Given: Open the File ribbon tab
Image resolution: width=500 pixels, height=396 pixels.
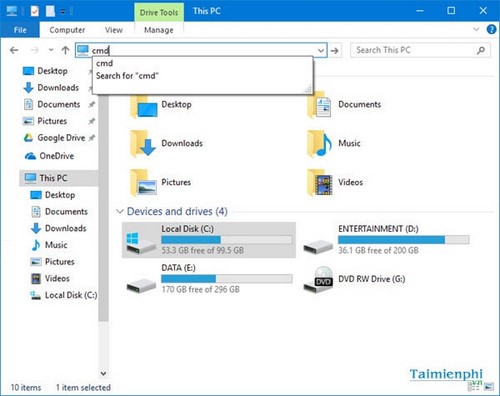Looking at the screenshot, I should (20, 30).
